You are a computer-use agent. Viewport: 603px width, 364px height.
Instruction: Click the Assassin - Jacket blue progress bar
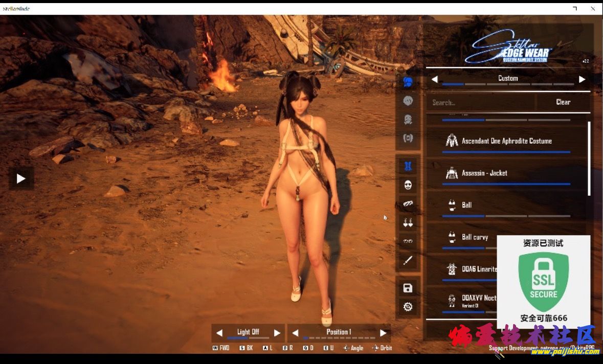[x=506, y=184]
